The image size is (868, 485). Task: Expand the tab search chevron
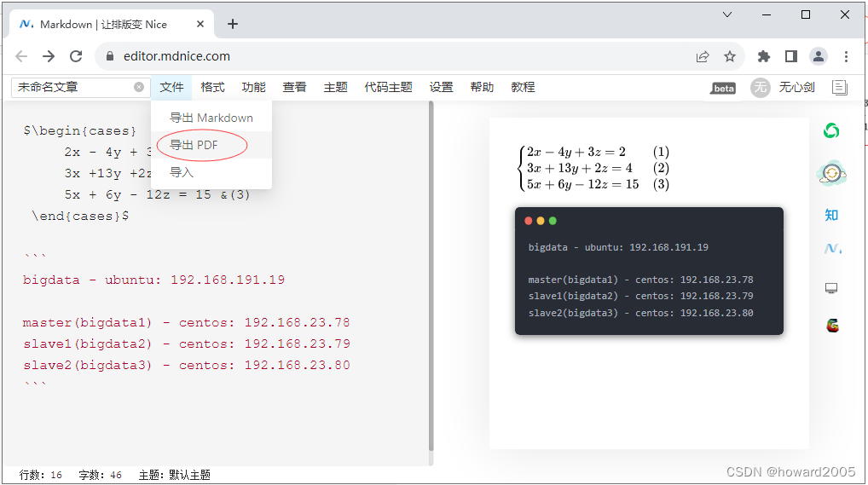click(x=727, y=14)
